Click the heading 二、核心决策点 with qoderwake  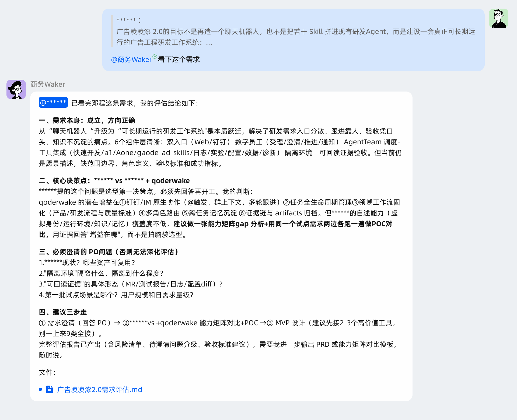114,181
